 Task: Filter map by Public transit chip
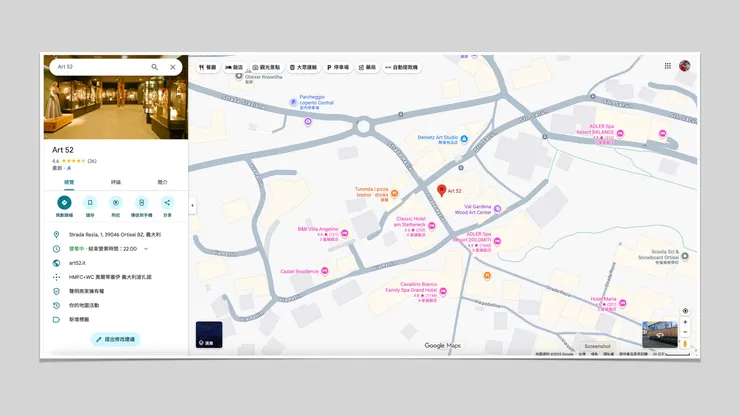pos(303,68)
